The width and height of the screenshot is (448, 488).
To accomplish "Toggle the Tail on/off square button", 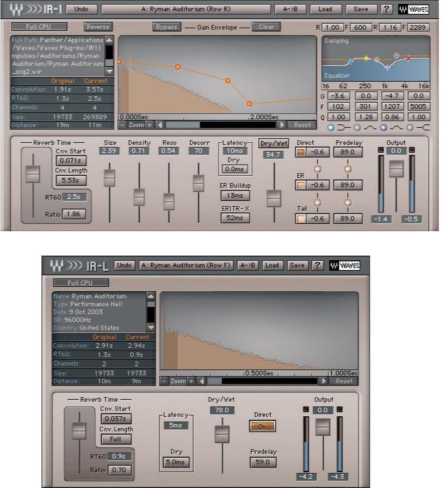I will point(300,219).
